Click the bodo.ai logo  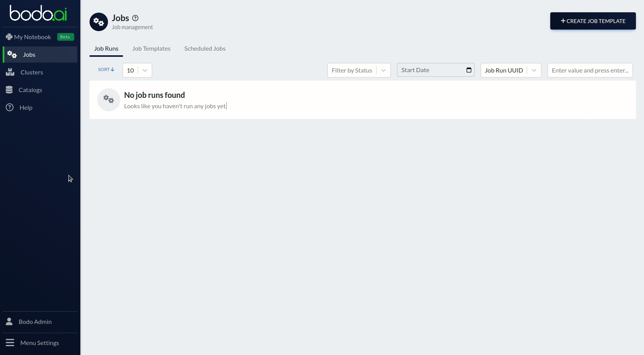(38, 13)
